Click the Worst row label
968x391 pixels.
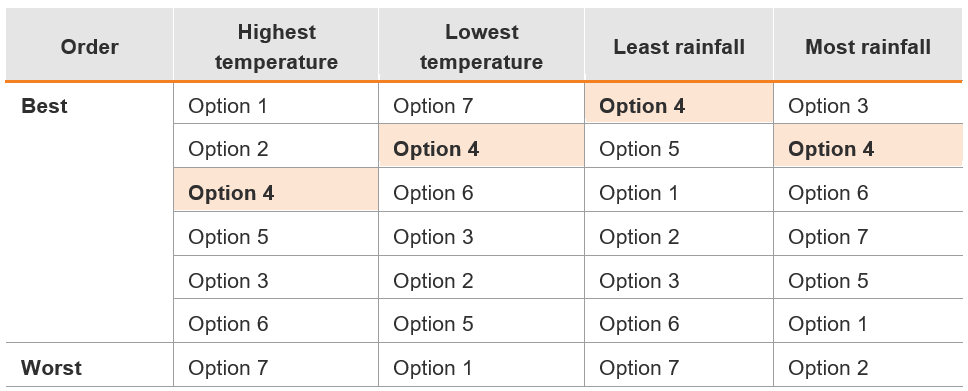point(51,368)
